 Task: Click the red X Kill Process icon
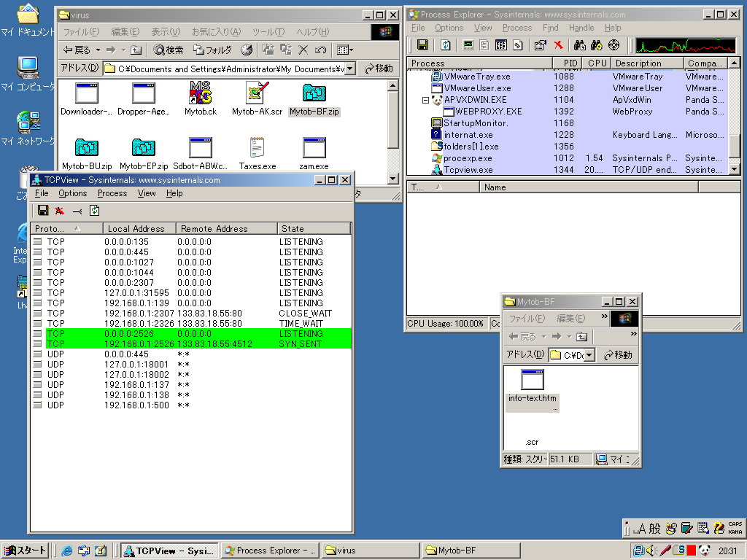558,45
